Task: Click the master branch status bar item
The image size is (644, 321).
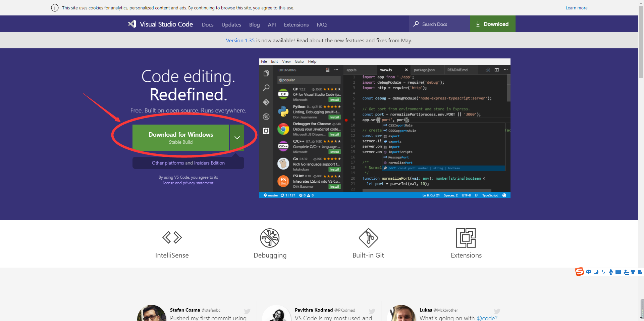Action: 271,195
